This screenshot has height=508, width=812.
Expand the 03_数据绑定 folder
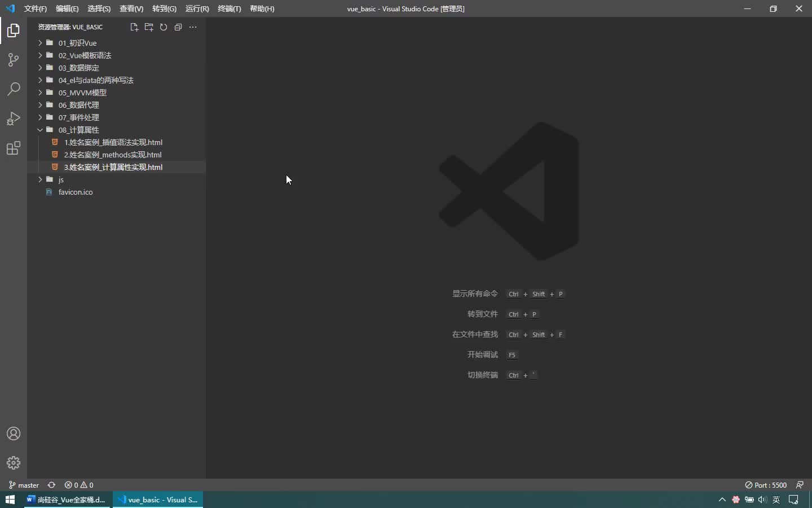click(116, 68)
